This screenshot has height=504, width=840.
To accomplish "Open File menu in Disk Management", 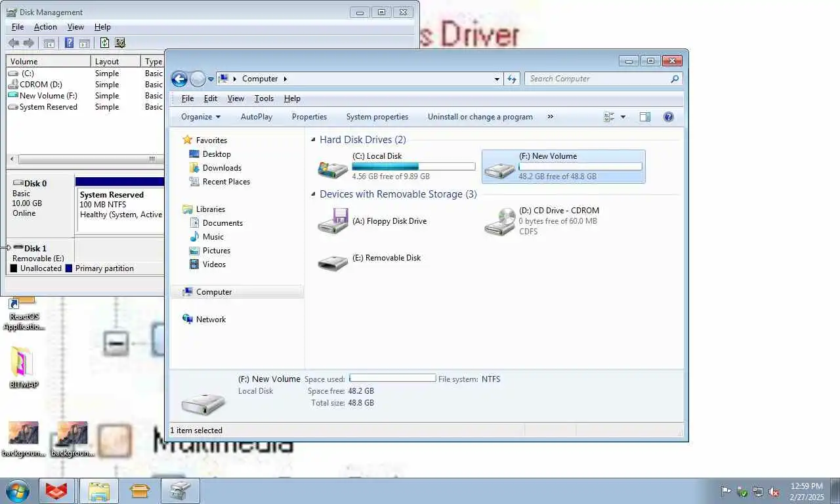I will click(x=18, y=27).
